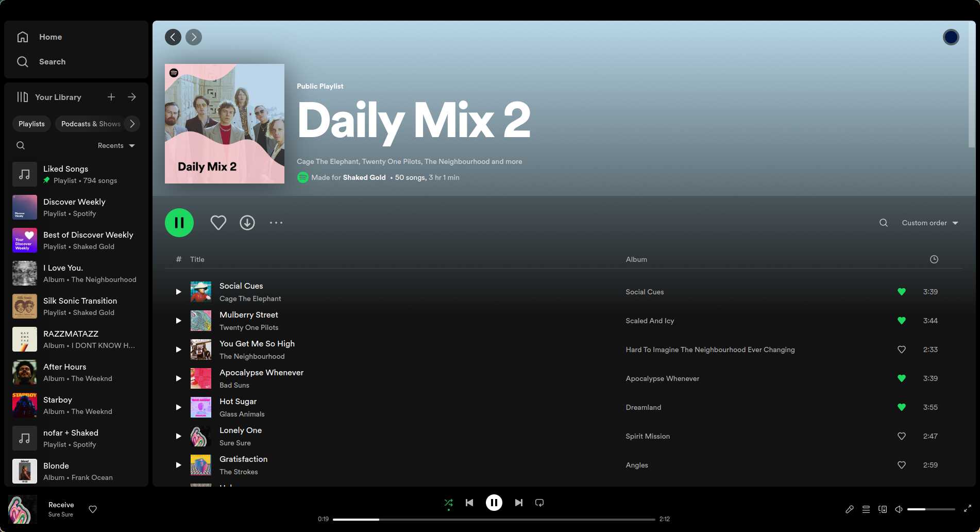
Task: Open Daily Mix 2 cover image
Action: tap(225, 124)
